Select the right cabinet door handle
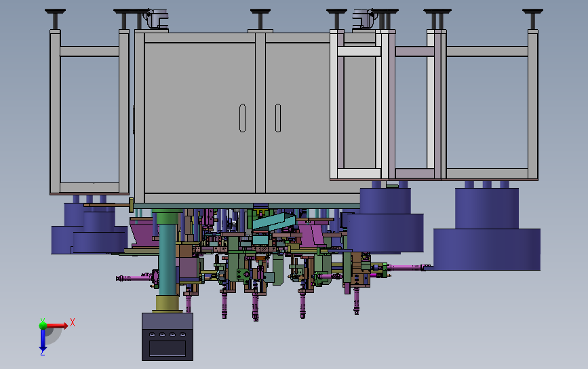Image resolution: width=588 pixels, height=369 pixels. 278,118
